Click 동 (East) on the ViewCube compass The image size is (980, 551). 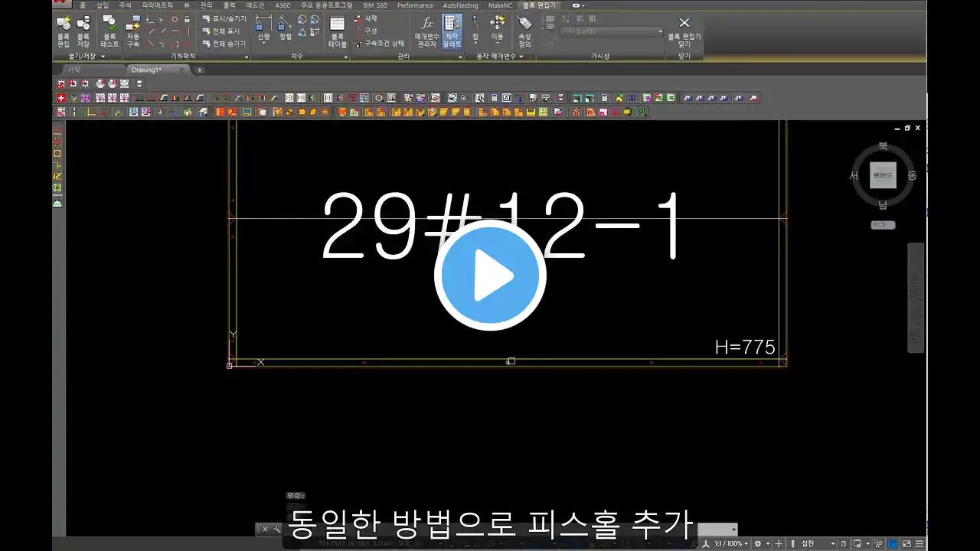click(912, 175)
